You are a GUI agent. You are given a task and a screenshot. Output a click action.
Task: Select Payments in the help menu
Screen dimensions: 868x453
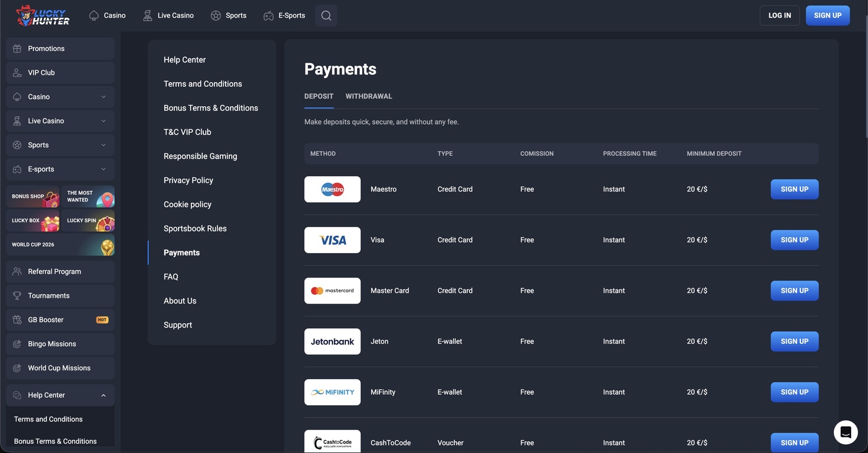(x=182, y=253)
